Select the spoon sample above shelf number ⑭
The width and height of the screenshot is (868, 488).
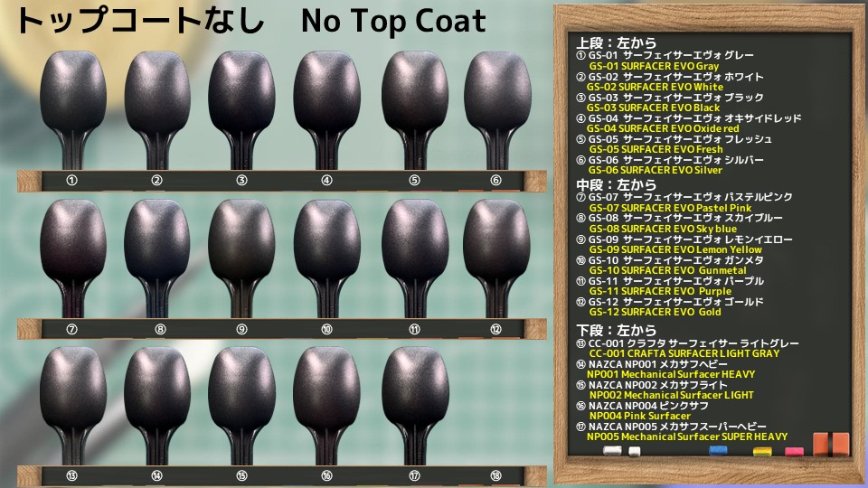coord(157,406)
